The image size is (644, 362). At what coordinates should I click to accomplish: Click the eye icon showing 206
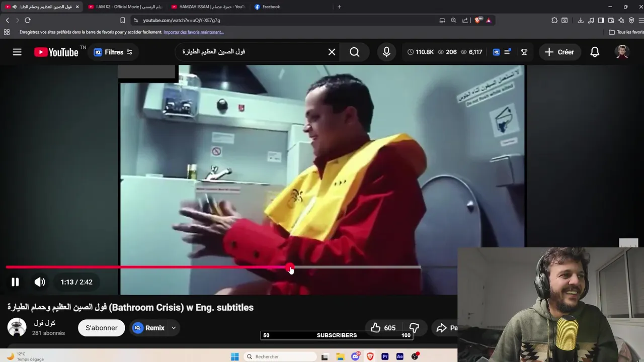coord(447,52)
